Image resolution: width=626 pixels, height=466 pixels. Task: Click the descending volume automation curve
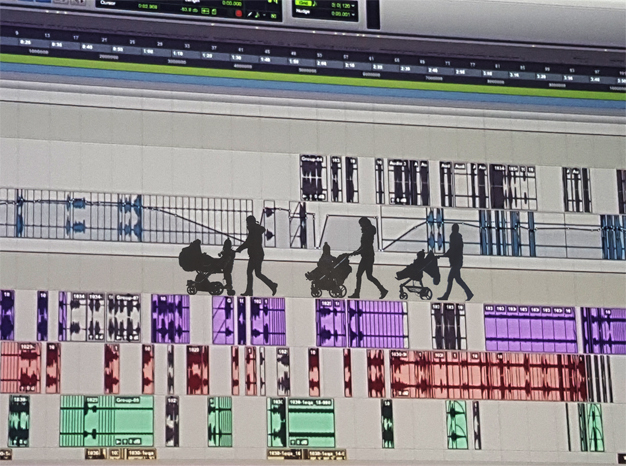pos(190,215)
